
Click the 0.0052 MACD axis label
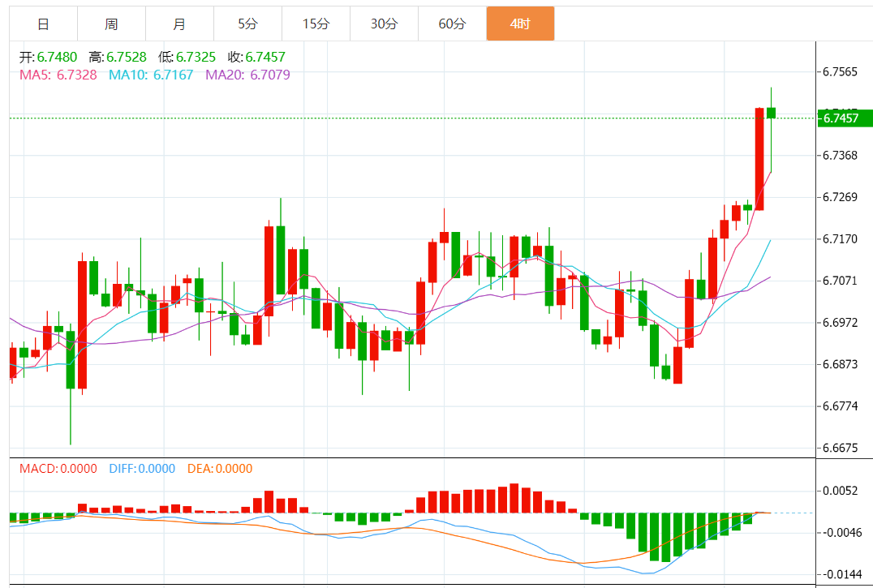coord(841,491)
